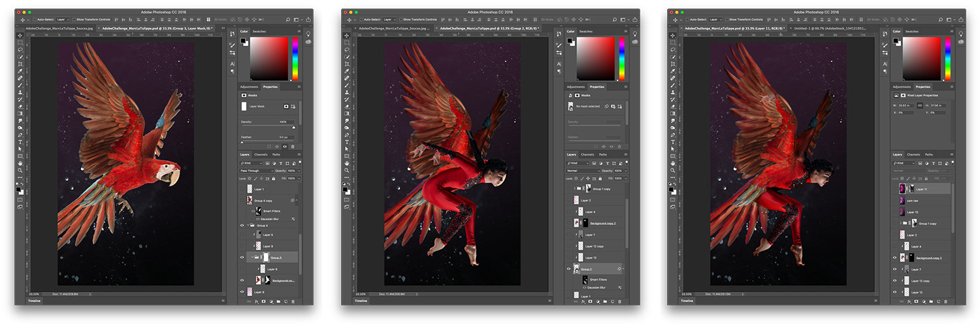Select the Zoom tool in the right window

tap(673, 170)
